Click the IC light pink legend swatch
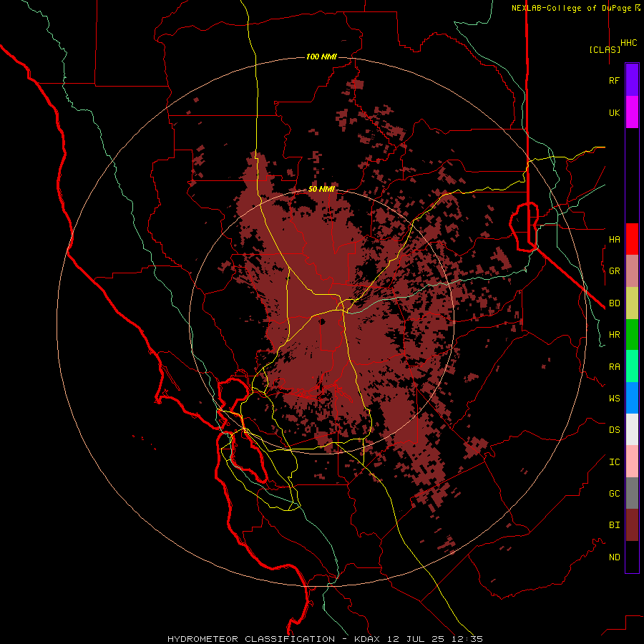This screenshot has height=644, width=644. [x=632, y=462]
